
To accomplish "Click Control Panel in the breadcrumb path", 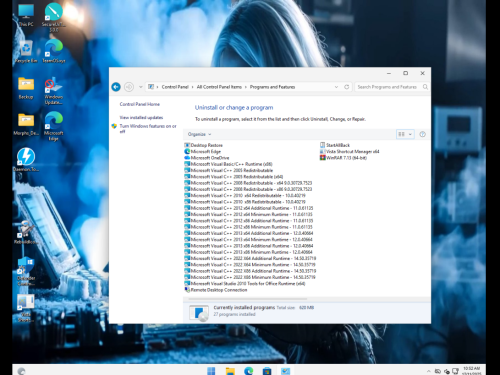I will tap(175, 87).
